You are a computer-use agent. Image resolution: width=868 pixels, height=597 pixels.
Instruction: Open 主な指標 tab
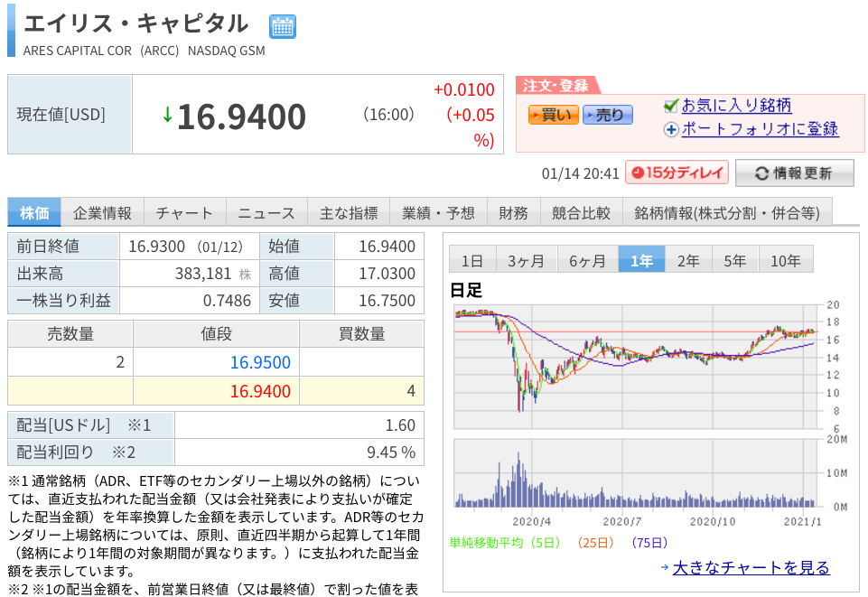tap(349, 212)
